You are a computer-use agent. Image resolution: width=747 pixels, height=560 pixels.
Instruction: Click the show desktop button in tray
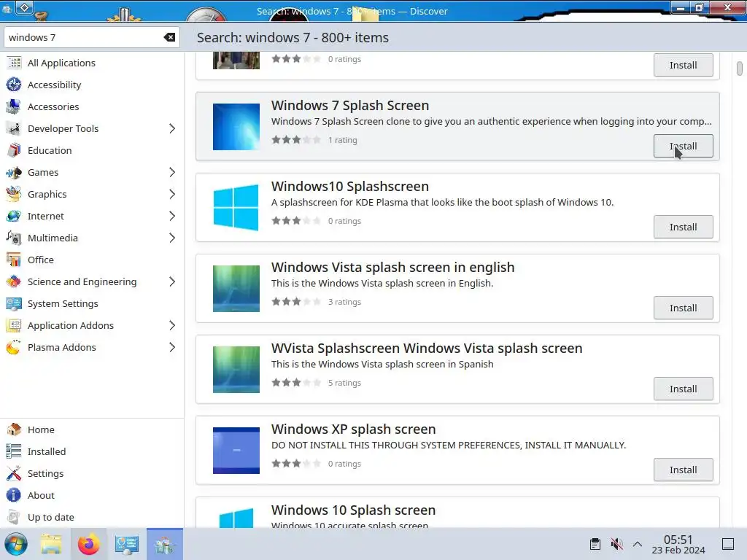[x=728, y=544]
